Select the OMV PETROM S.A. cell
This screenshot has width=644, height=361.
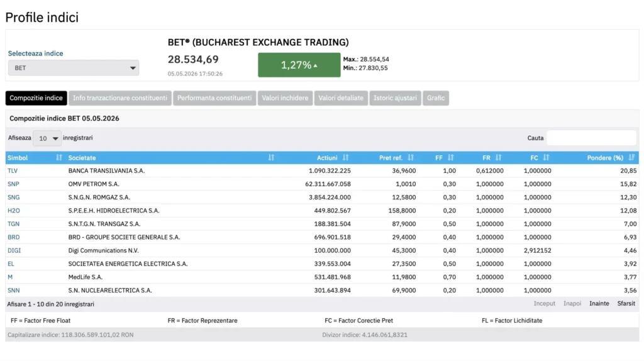pyautogui.click(x=94, y=184)
